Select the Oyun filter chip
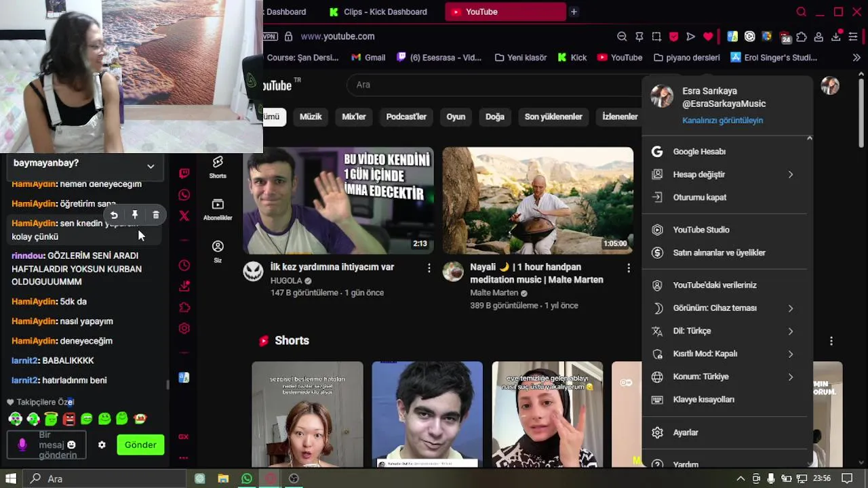 456,117
